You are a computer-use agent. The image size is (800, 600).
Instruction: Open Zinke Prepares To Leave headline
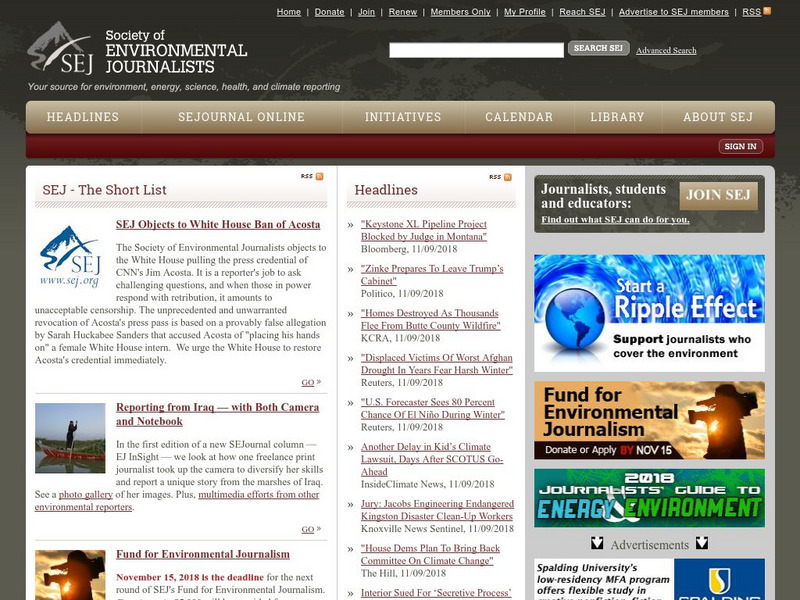pyautogui.click(x=432, y=274)
